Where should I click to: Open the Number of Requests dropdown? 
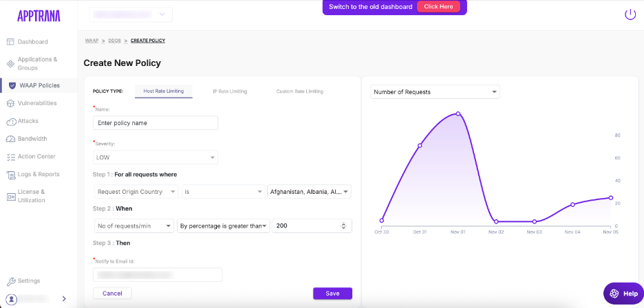(x=436, y=92)
